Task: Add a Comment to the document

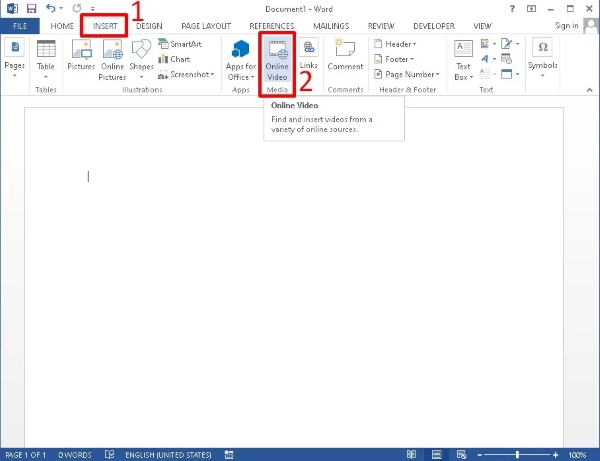Action: tap(345, 56)
